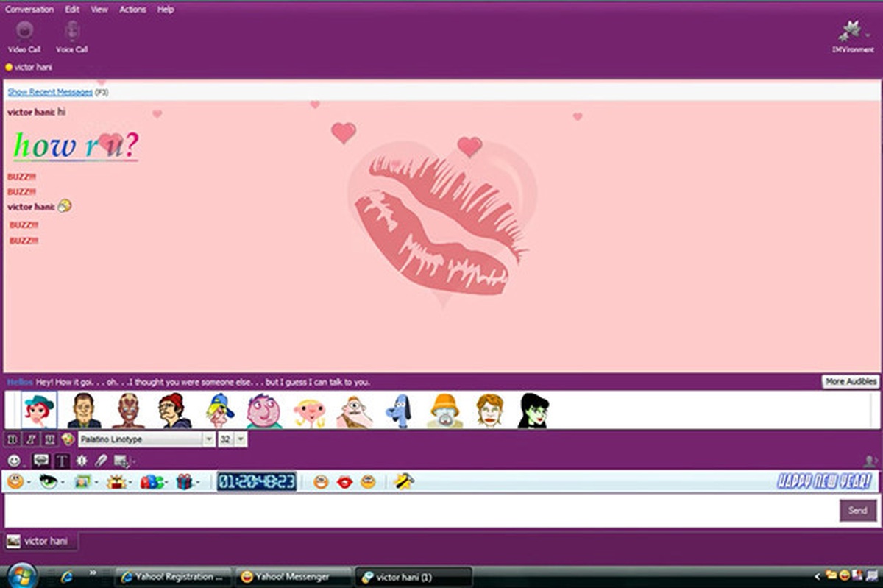Toggle underline text formatting

tap(50, 439)
